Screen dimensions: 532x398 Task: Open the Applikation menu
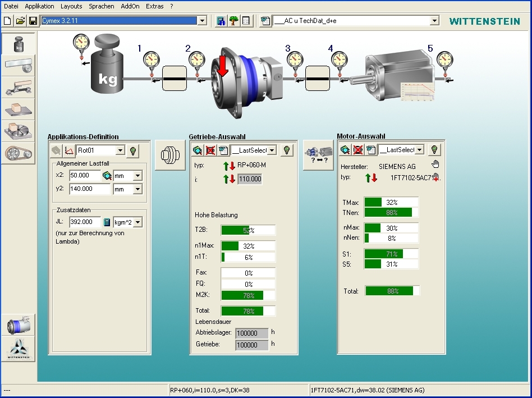click(39, 6)
